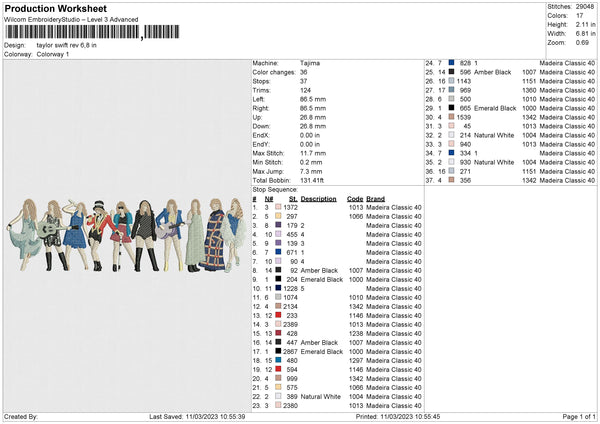Click the Stops value 37

click(x=304, y=81)
